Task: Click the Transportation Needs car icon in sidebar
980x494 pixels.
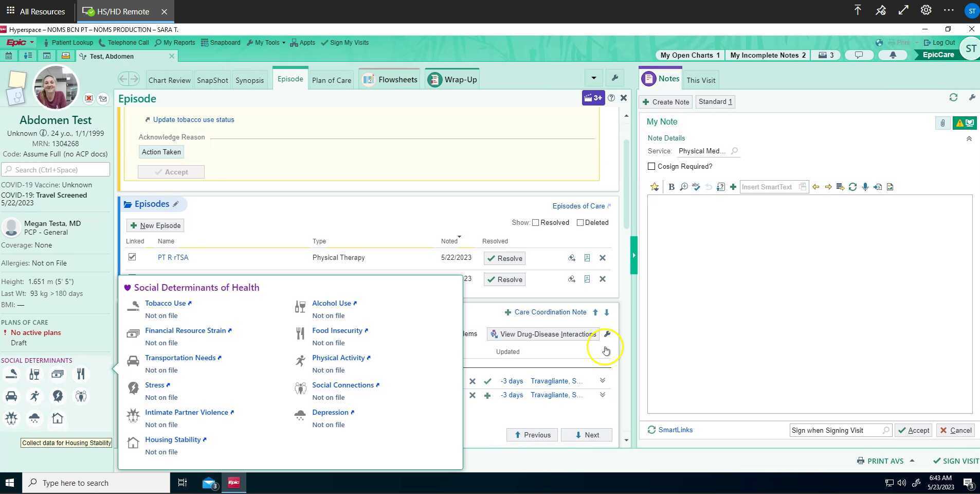Action: 11,396
